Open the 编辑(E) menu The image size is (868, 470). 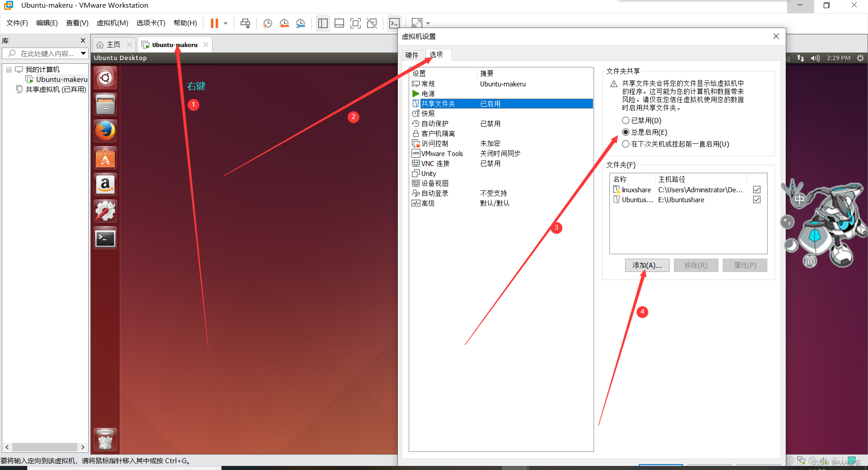pyautogui.click(x=47, y=23)
